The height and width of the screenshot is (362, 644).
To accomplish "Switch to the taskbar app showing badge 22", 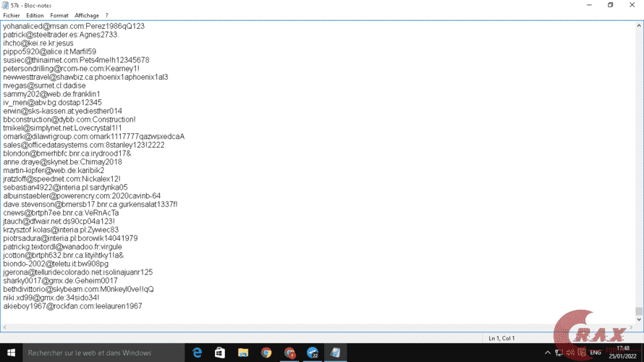I will point(313,353).
